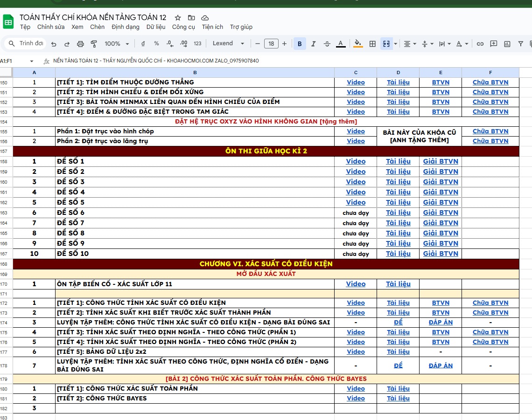Viewport: 532px width, 420px height.
Task: Select row 157 header
Action: pyautogui.click(x=6, y=151)
